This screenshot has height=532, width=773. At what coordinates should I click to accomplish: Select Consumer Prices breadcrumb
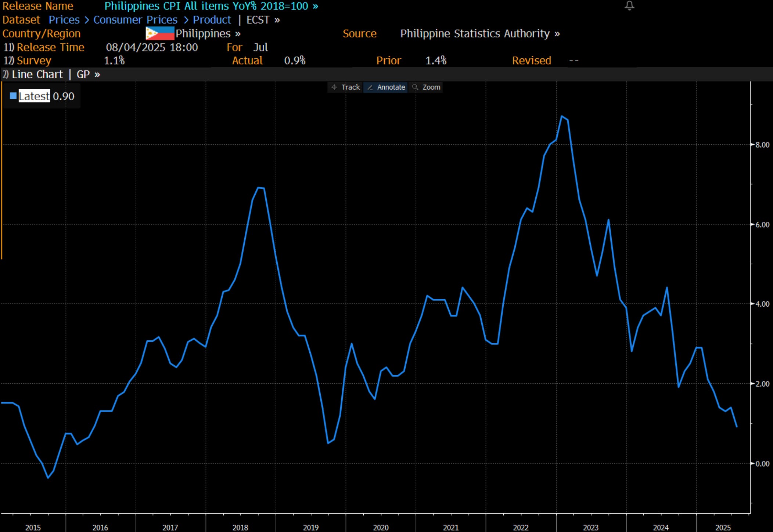[135, 20]
